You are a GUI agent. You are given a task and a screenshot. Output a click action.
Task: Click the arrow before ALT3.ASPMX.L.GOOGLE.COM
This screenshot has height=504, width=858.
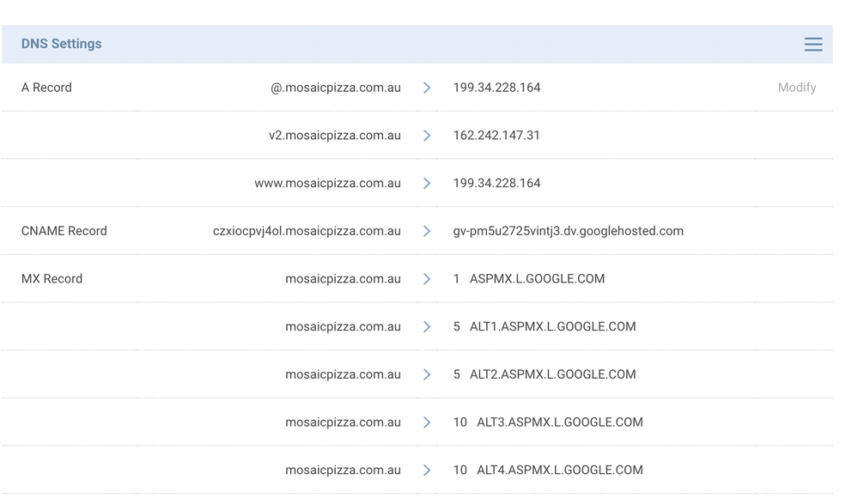click(x=427, y=422)
